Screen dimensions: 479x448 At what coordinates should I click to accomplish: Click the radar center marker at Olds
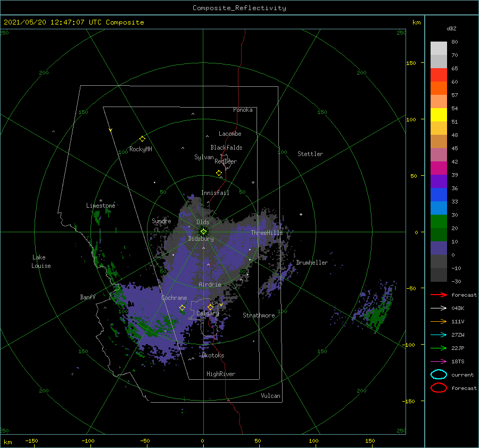coord(203,232)
